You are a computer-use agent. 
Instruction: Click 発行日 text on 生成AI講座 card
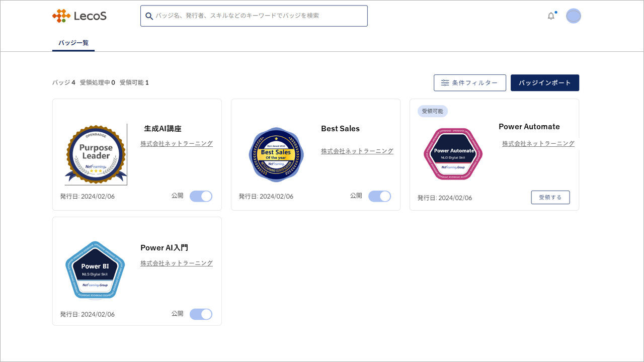(x=88, y=196)
